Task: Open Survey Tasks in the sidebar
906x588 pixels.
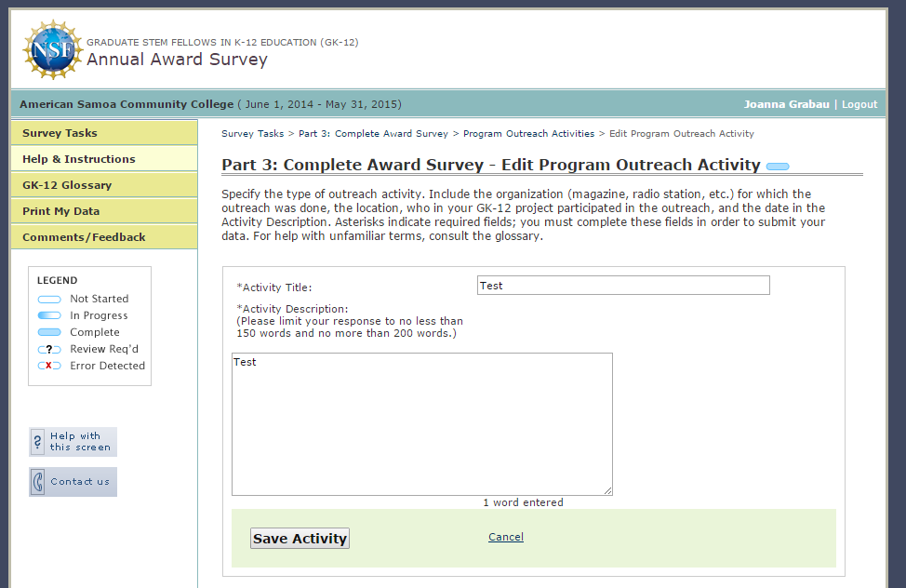Action: tap(104, 133)
